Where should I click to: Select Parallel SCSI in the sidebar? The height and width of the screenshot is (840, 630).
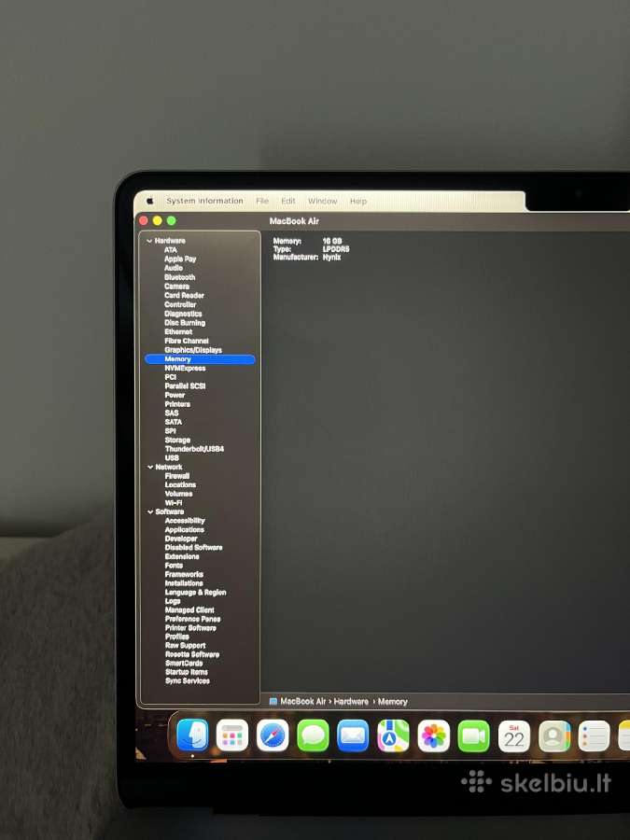pyautogui.click(x=185, y=386)
